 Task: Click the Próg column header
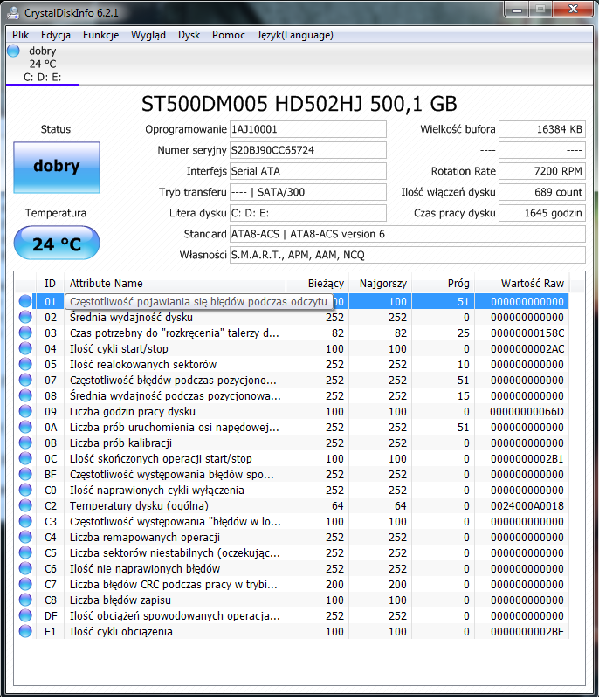444,284
